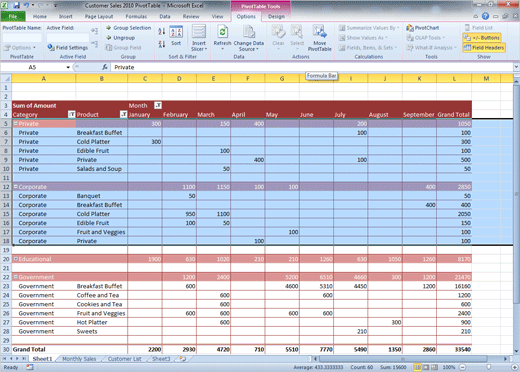Refresh the PivotTable data

(x=222, y=37)
